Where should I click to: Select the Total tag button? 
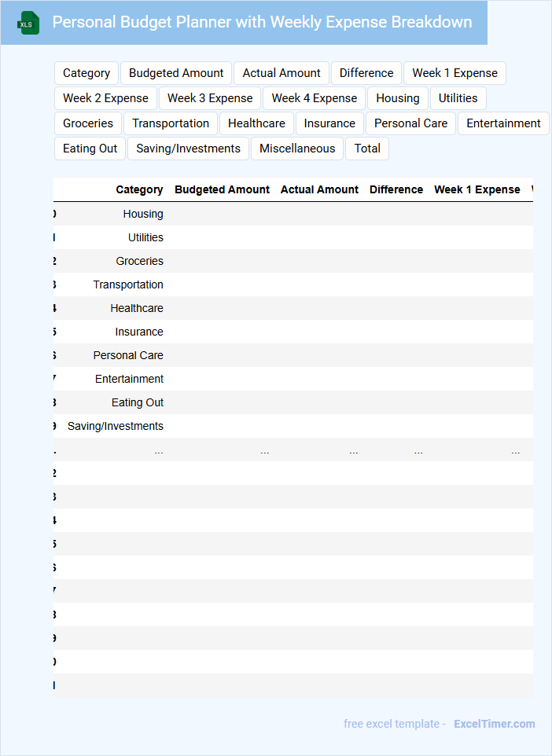[367, 149]
